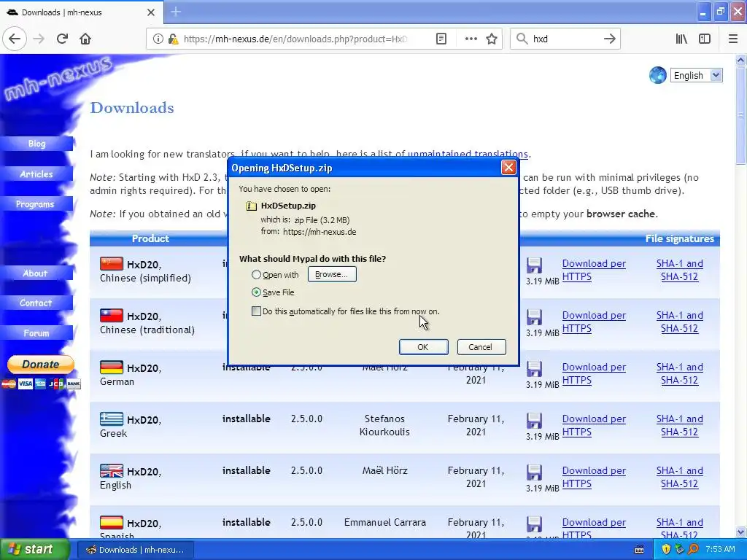Image resolution: width=747 pixels, height=560 pixels.
Task: Click the mh-nexus site logo
Action: [x=57, y=77]
